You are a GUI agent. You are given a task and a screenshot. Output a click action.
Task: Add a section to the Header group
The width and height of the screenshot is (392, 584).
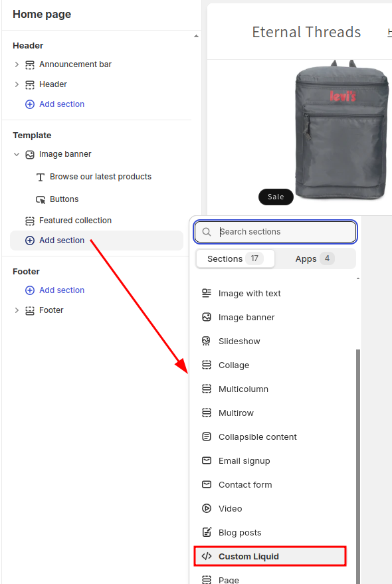click(62, 104)
